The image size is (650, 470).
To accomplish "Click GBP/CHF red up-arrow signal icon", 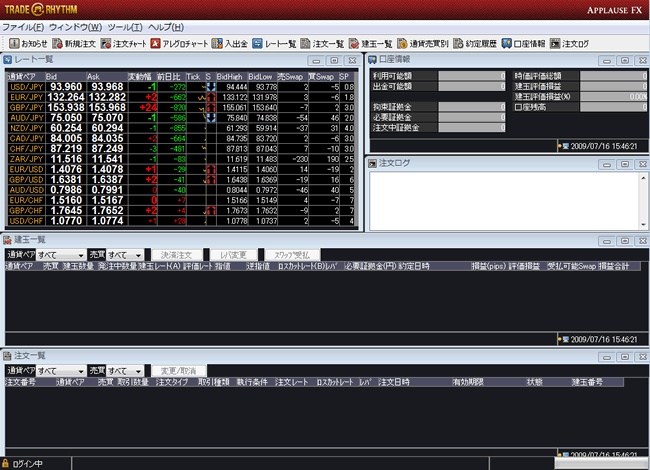I will tap(211, 211).
